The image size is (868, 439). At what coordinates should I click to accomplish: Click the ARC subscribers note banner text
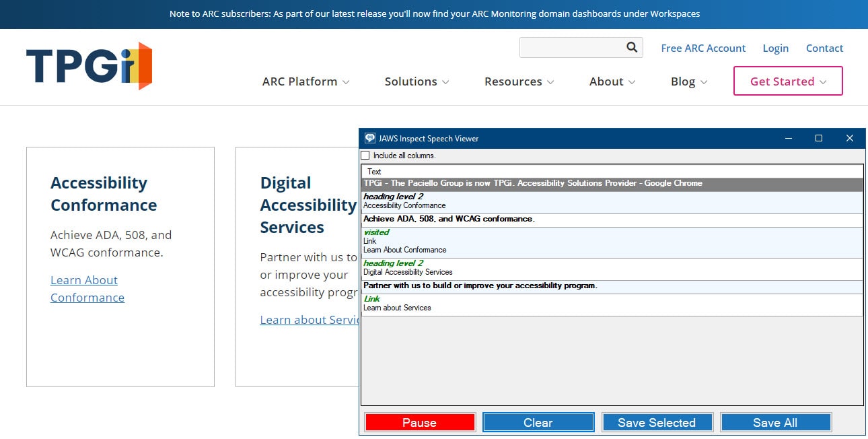click(435, 13)
